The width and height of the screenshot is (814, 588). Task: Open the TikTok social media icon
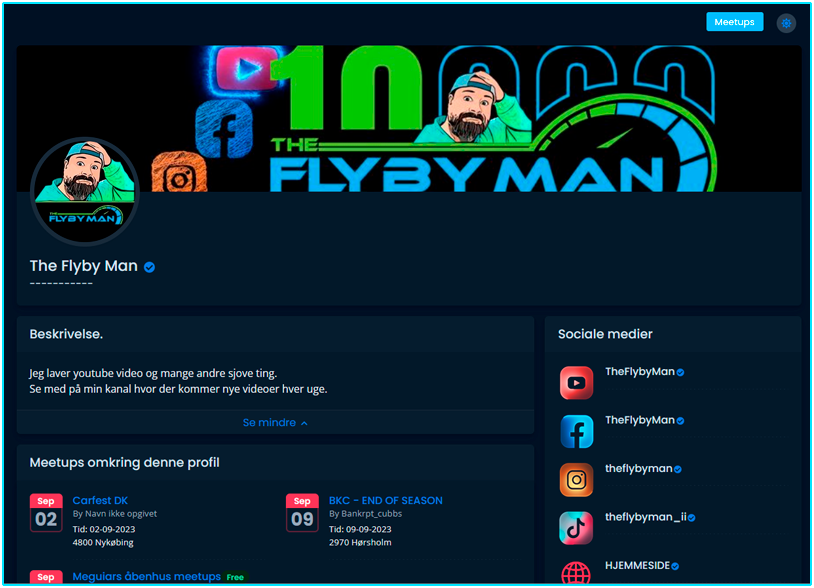click(576, 528)
